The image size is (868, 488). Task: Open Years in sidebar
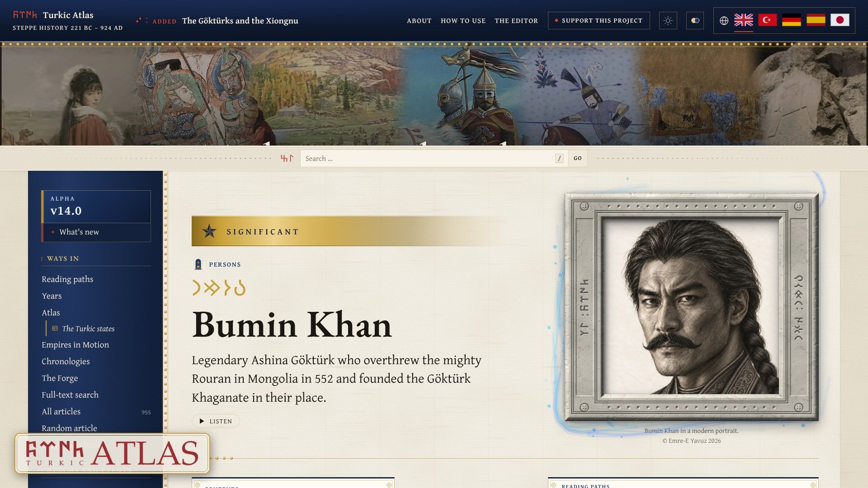[52, 296]
